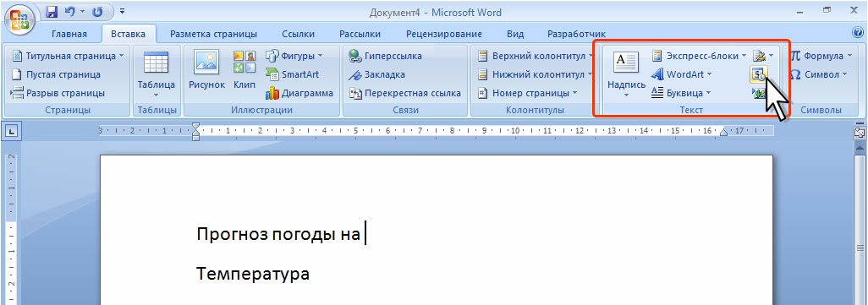Click the word Температура in document
Screen dimensions: 868x305
pyautogui.click(x=253, y=274)
